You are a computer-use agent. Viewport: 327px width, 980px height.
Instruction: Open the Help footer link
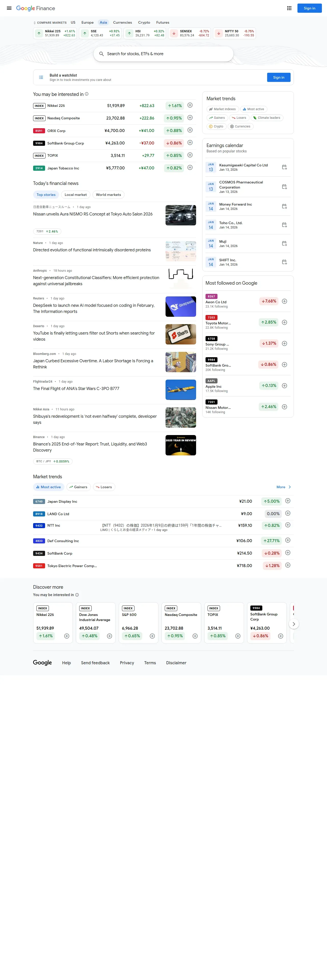point(67,663)
